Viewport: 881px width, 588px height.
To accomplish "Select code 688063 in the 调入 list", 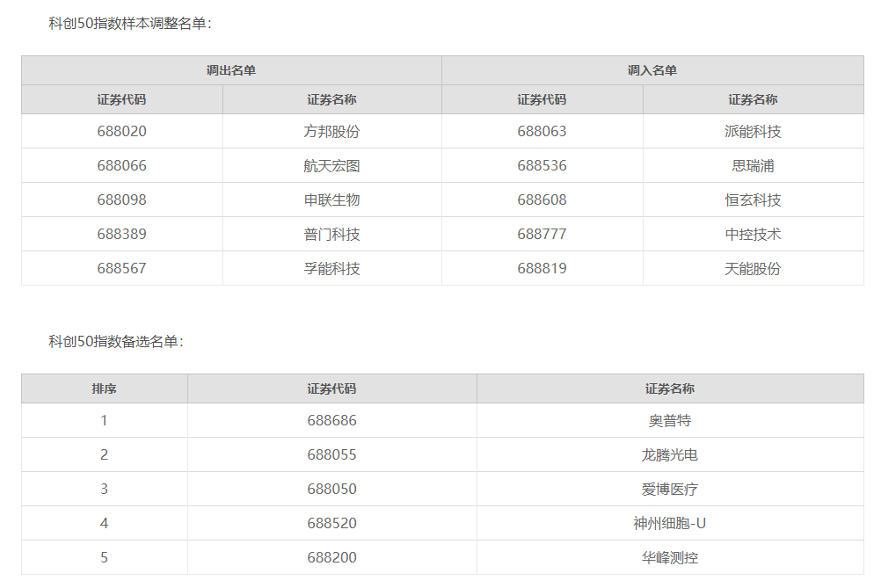I will click(x=542, y=131).
